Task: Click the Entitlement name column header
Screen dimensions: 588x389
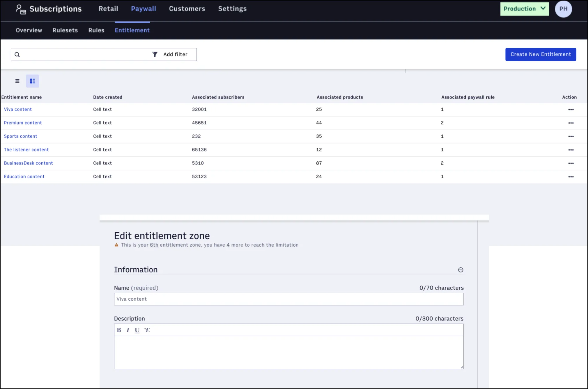Action: (x=22, y=97)
